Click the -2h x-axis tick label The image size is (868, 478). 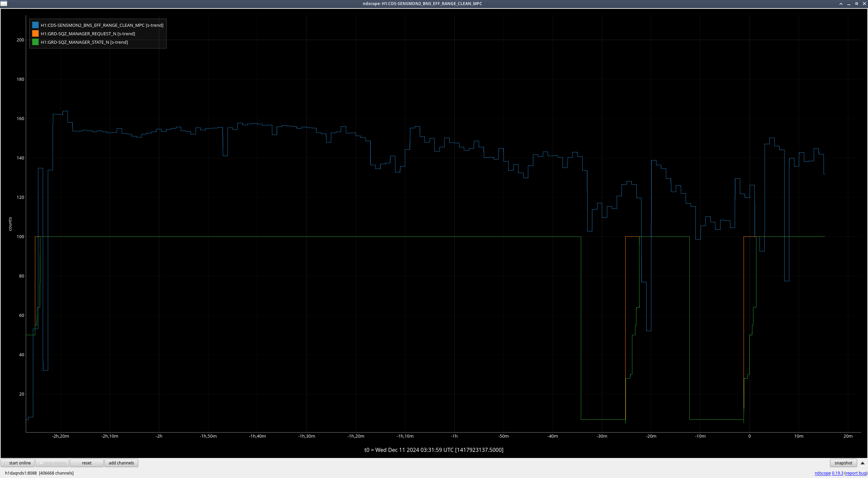coord(159,436)
